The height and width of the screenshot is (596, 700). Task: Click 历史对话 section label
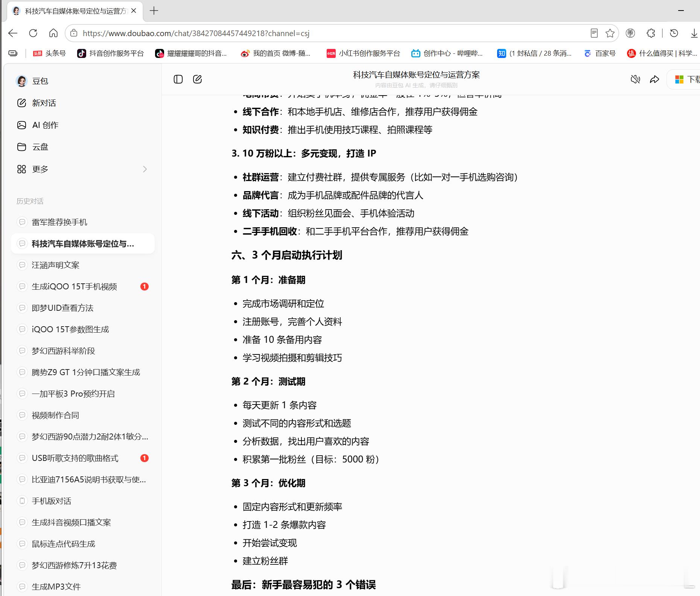pyautogui.click(x=30, y=201)
